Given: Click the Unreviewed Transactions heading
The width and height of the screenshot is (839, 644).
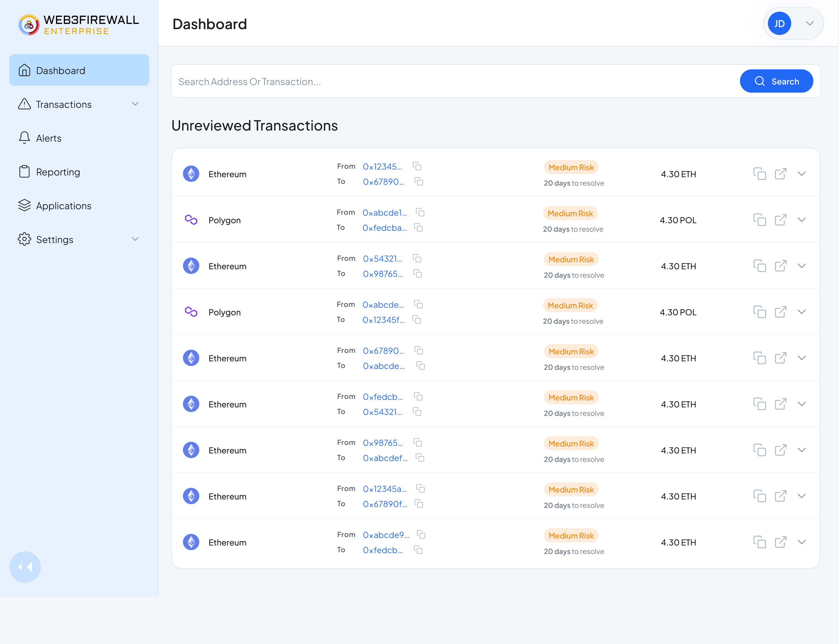Looking at the screenshot, I should pos(255,125).
